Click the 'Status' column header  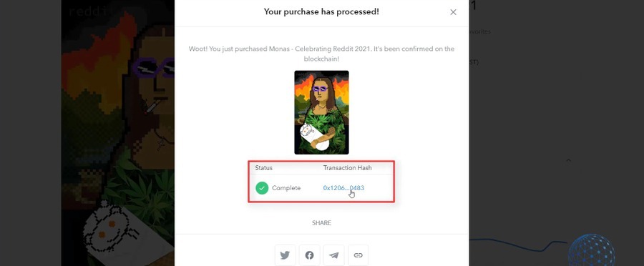pyautogui.click(x=263, y=168)
